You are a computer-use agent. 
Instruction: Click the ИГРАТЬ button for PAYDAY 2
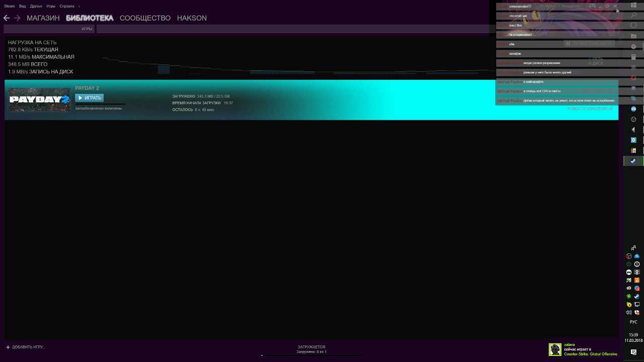click(90, 98)
